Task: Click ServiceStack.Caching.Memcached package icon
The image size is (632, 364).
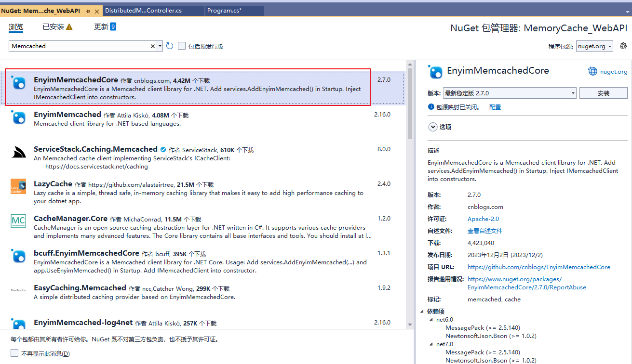Action: coord(18,152)
